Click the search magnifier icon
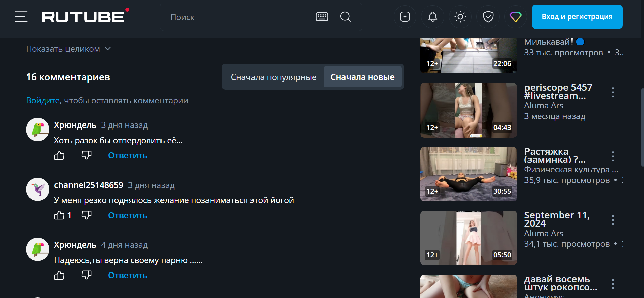 [346, 17]
